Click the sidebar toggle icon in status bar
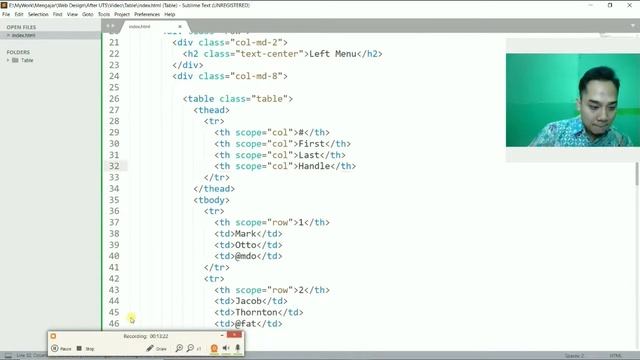The image size is (640, 360). point(8,356)
